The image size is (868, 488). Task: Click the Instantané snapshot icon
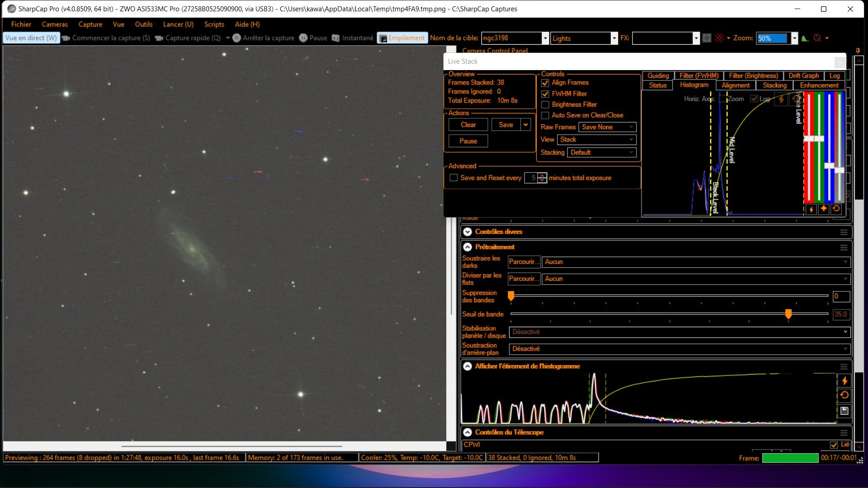click(335, 38)
